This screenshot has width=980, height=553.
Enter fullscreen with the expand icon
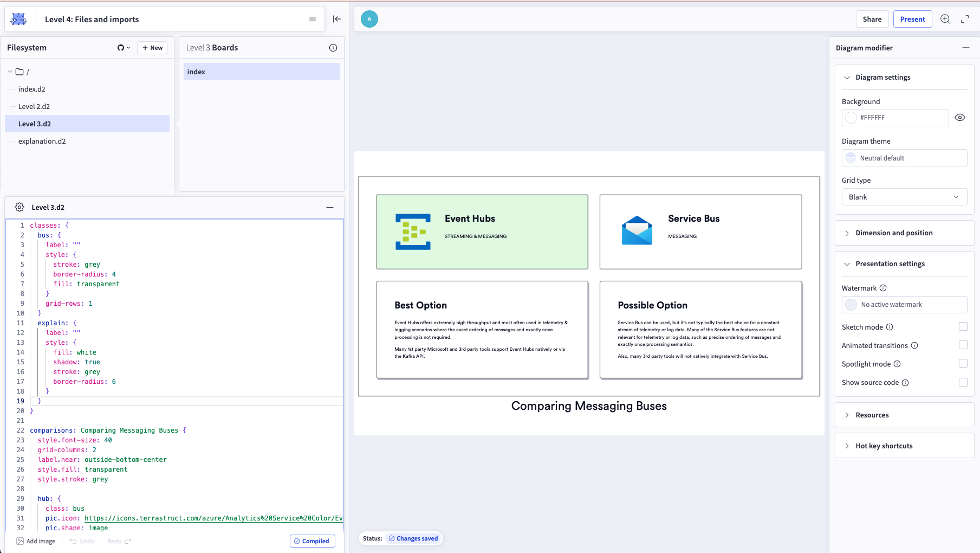965,19
